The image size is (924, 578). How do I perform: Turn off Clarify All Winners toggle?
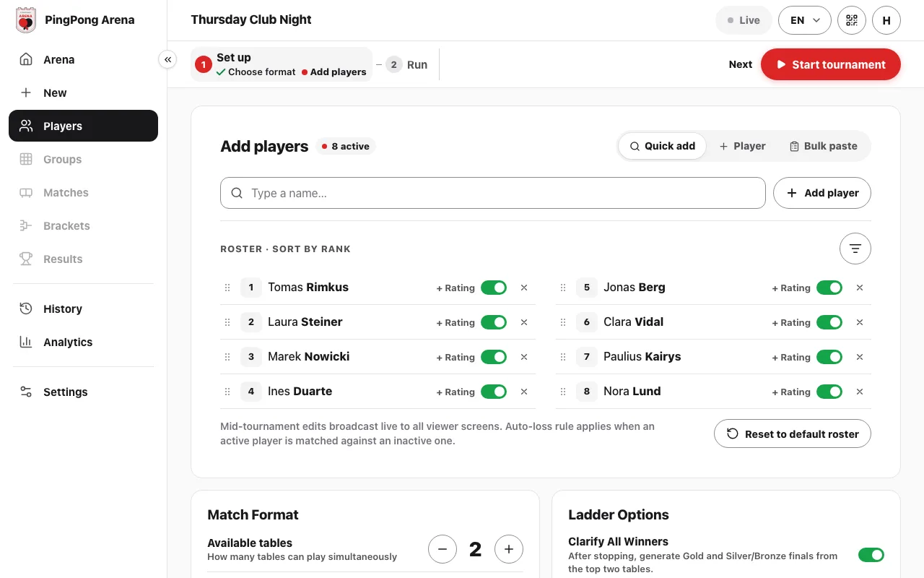point(871,555)
